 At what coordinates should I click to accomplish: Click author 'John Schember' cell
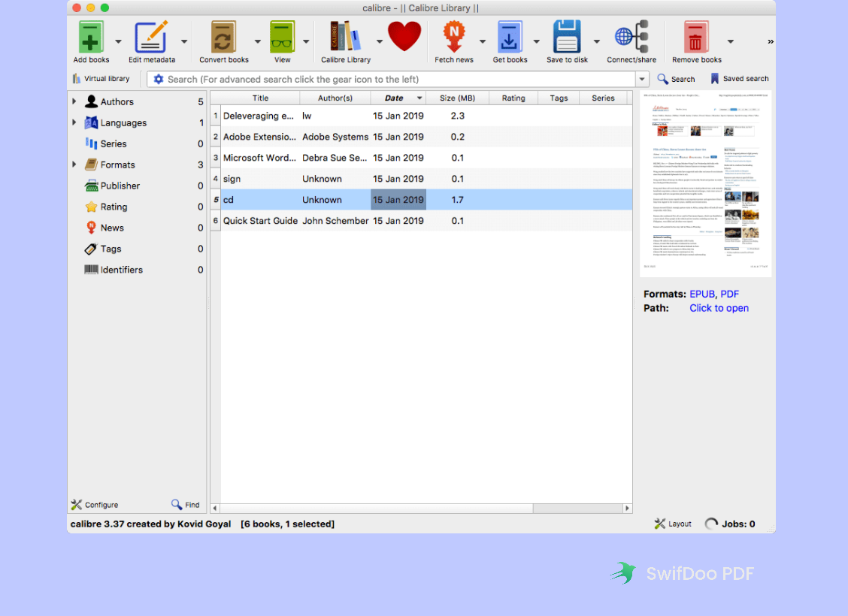coord(335,220)
